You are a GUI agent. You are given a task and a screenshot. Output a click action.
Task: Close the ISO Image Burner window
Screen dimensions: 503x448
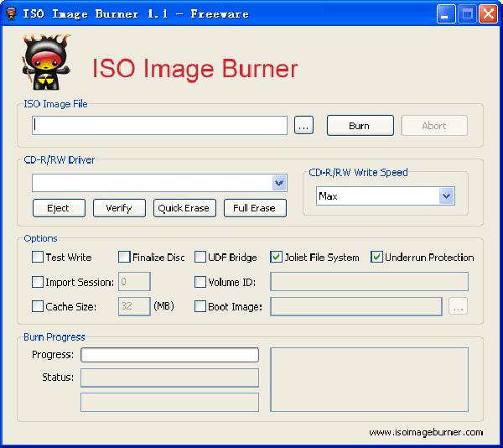(x=488, y=13)
